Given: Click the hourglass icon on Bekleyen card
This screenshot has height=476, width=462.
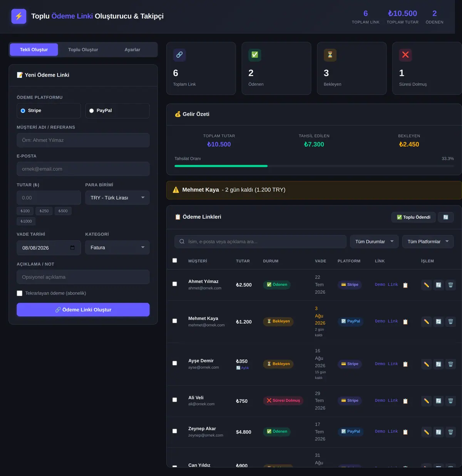Looking at the screenshot, I should [x=330, y=55].
